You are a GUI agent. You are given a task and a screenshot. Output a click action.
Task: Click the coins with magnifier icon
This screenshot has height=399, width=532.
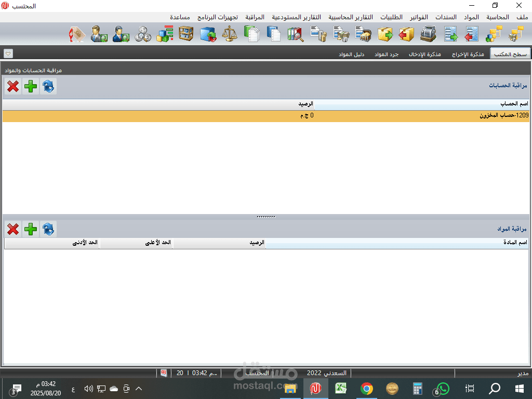click(142, 34)
